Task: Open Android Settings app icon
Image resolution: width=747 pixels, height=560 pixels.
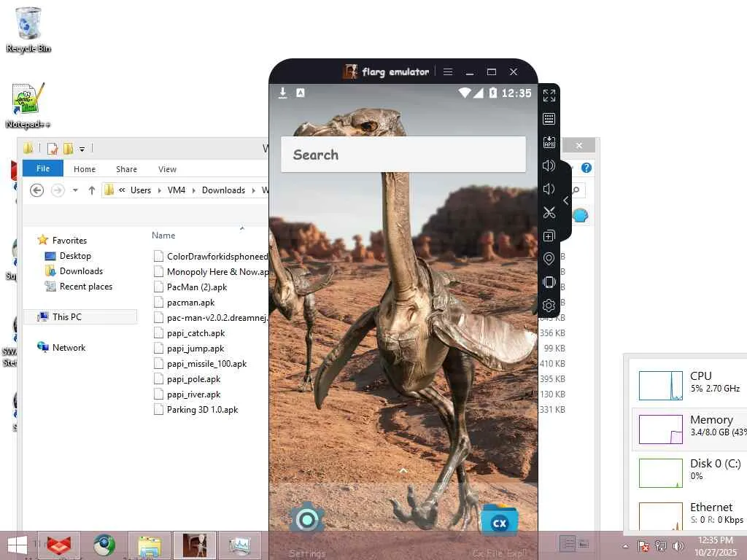Action: 307,519
